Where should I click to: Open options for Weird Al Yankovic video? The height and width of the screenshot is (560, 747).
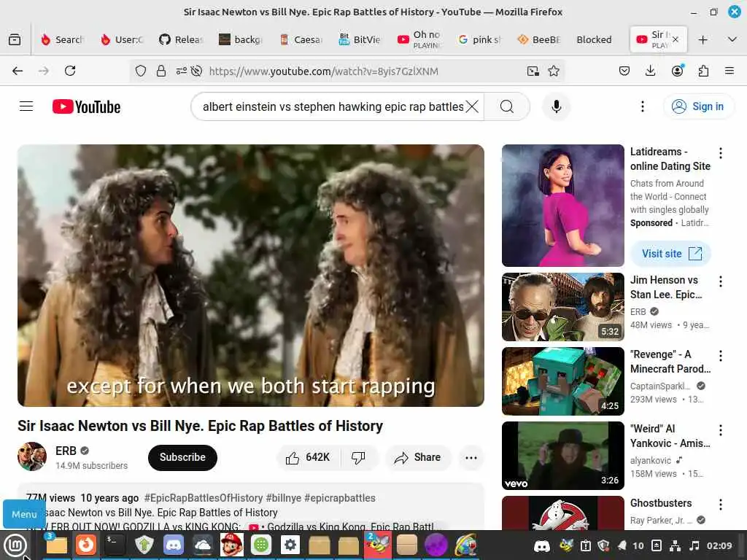720,430
